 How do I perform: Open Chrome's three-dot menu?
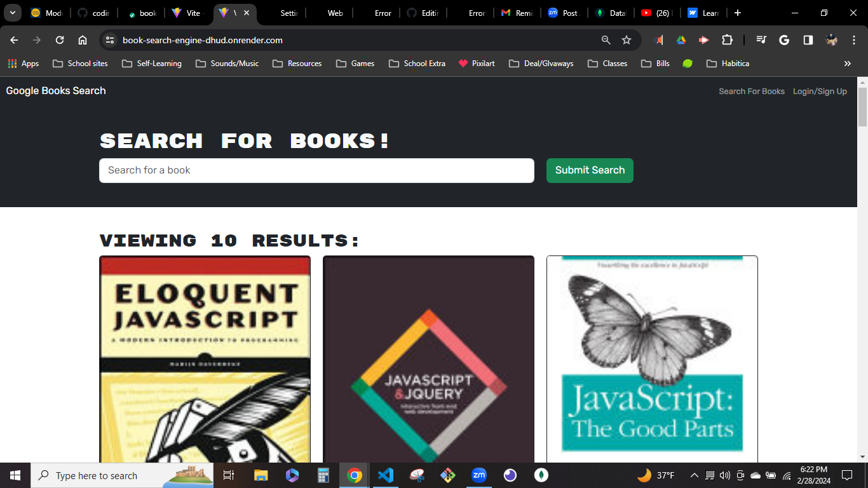click(x=853, y=40)
